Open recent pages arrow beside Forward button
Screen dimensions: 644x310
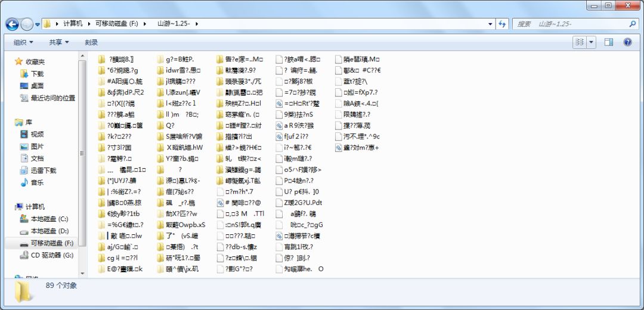pyautogui.click(x=38, y=24)
